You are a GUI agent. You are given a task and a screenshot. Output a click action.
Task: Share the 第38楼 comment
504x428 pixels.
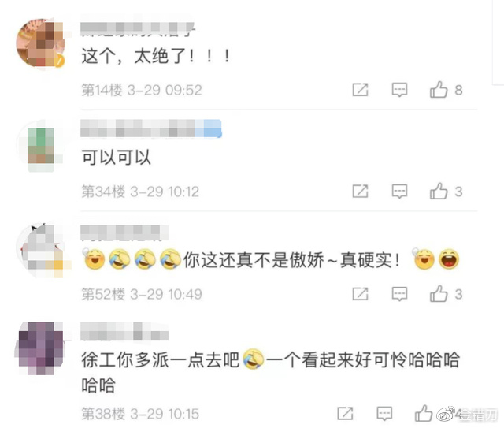coord(345,413)
